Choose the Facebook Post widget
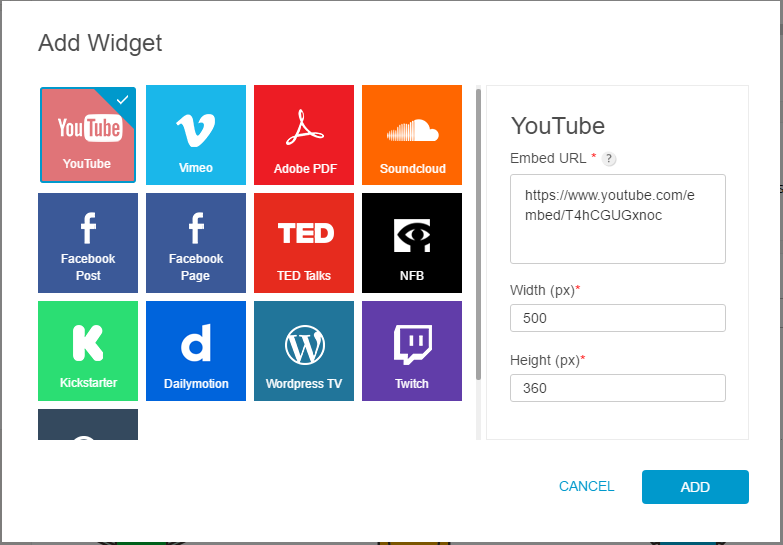The width and height of the screenshot is (783, 545). (x=88, y=243)
